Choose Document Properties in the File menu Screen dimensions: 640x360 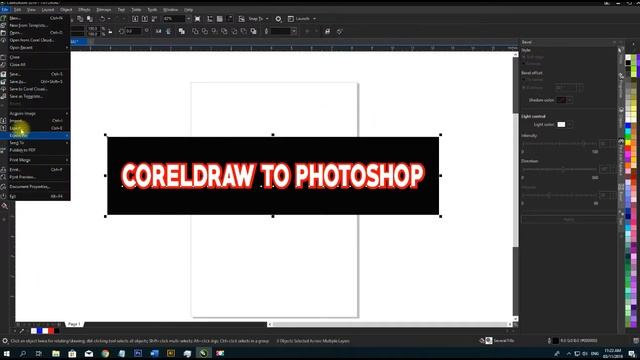(x=35, y=187)
